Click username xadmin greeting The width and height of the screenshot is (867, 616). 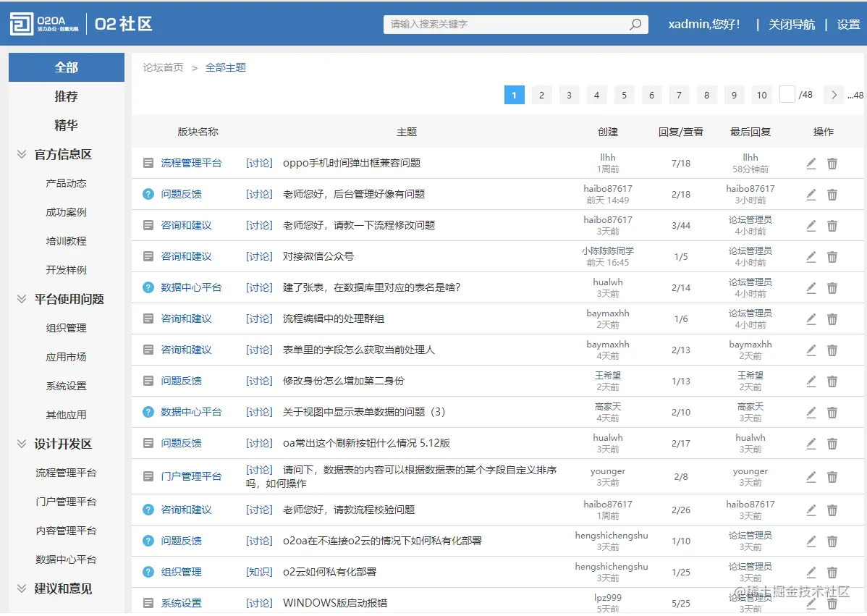(x=704, y=25)
